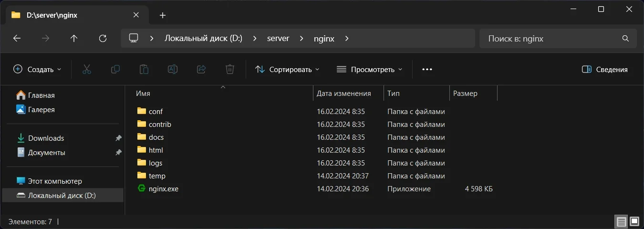The height and width of the screenshot is (229, 644).
Task: Click the Cut scissors icon
Action: pyautogui.click(x=86, y=69)
